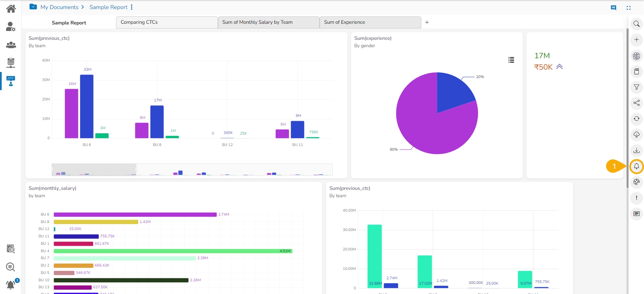Click the download icon in right toolbar
The width and height of the screenshot is (644, 294).
(x=636, y=150)
